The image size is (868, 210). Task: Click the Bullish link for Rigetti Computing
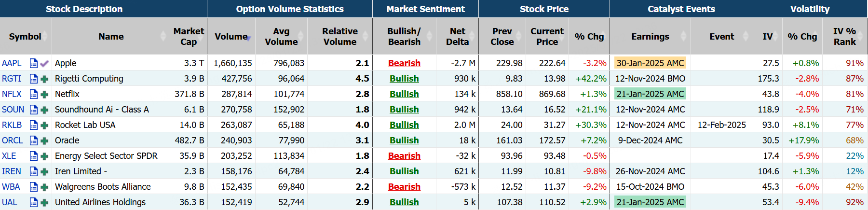(404, 79)
